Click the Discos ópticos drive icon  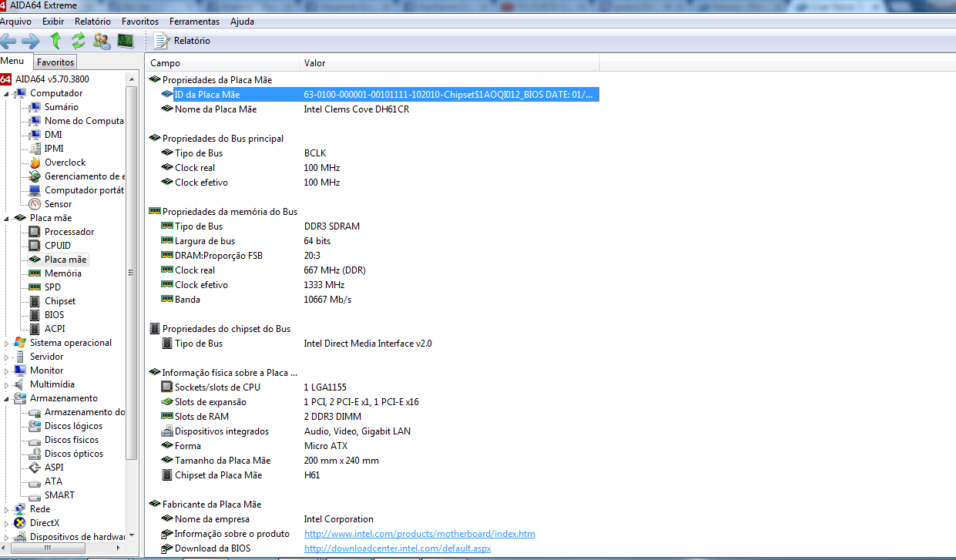tap(35, 454)
